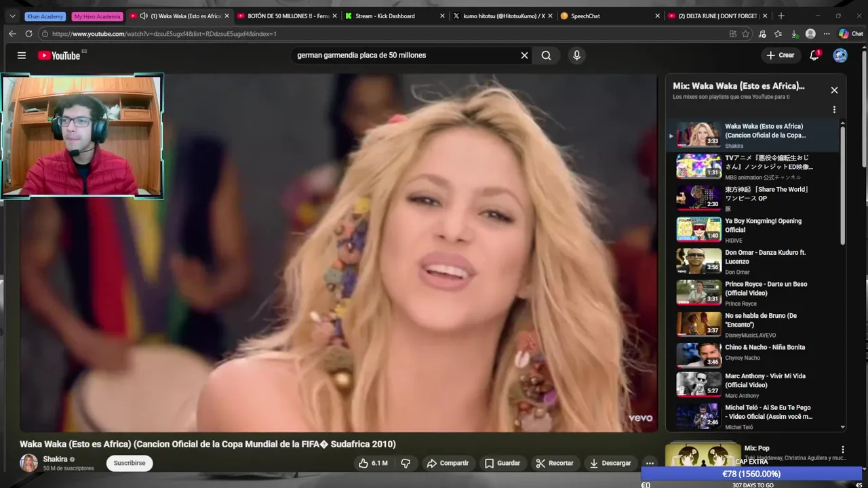The width and height of the screenshot is (868, 488).
Task: Open the My Hero Academia tab group
Action: 97,16
